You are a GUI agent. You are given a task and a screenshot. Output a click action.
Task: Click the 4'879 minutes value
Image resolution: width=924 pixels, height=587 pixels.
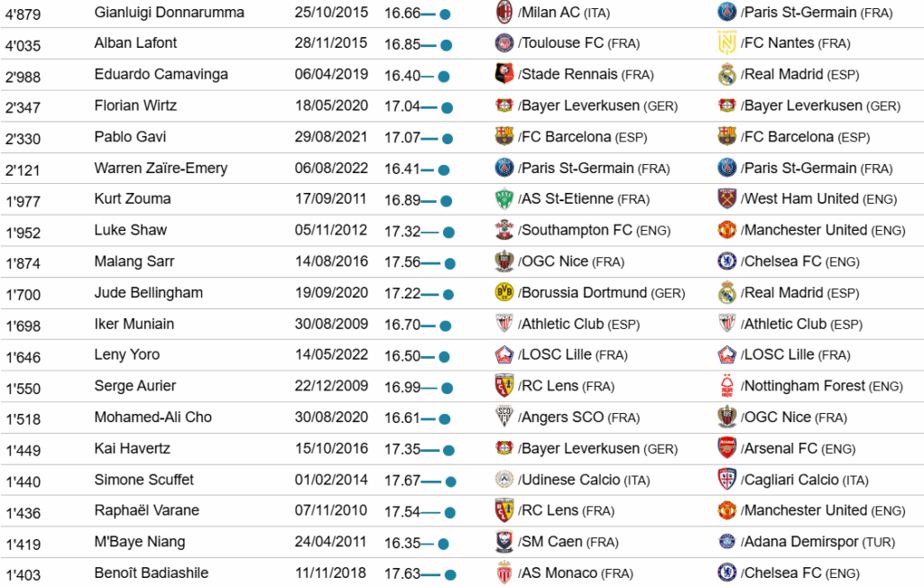click(x=23, y=14)
